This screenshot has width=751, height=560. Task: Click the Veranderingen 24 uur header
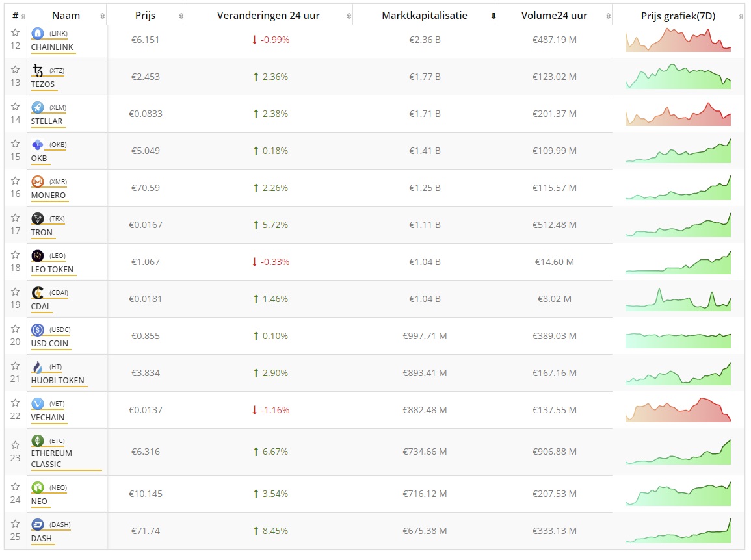[268, 16]
